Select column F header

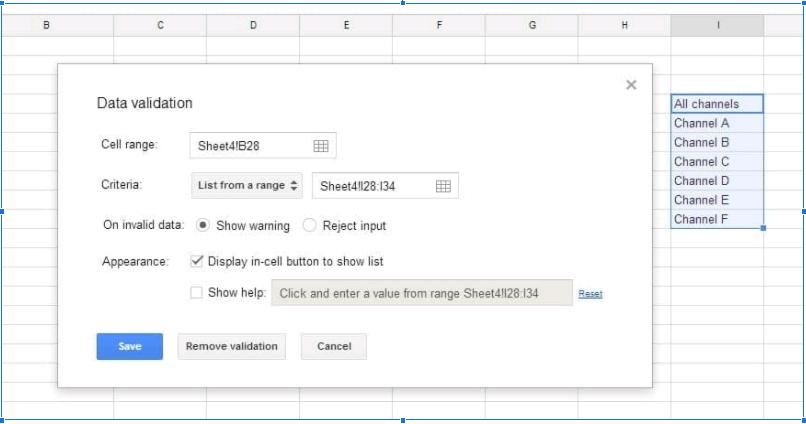click(x=439, y=25)
